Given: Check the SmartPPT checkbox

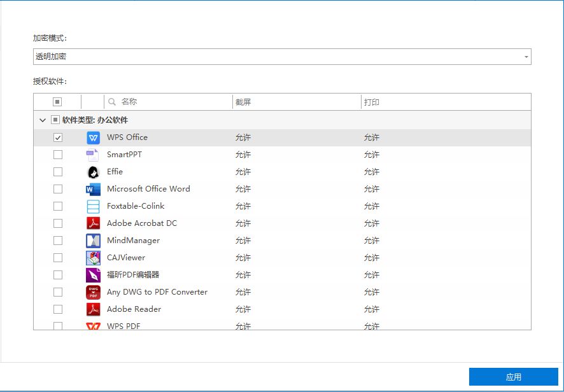Looking at the screenshot, I should [58, 155].
